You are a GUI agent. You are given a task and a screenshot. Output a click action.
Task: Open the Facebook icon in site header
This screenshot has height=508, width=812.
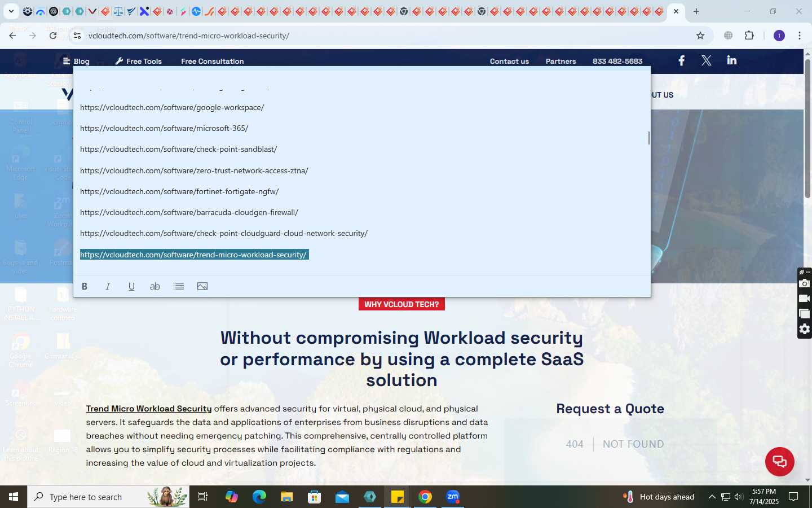tap(681, 60)
